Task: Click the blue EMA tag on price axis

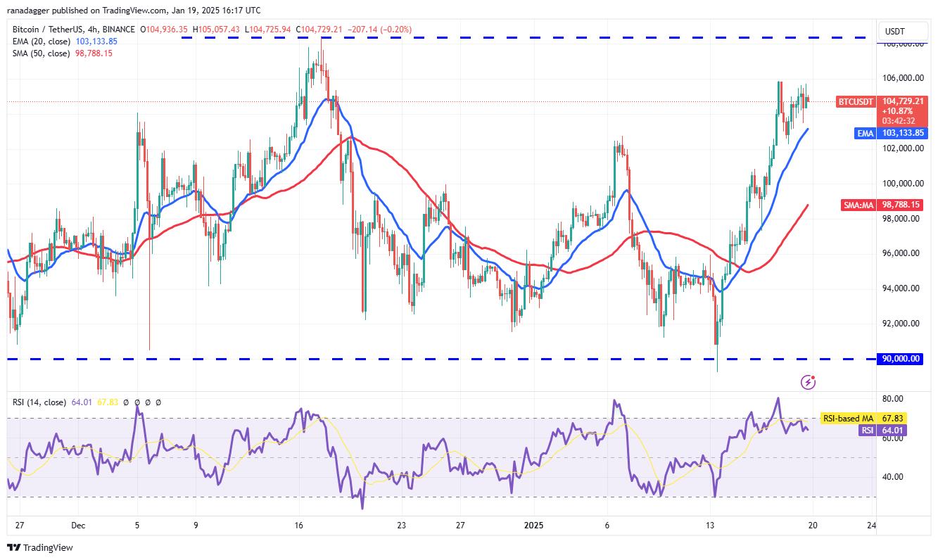Action: [x=865, y=134]
